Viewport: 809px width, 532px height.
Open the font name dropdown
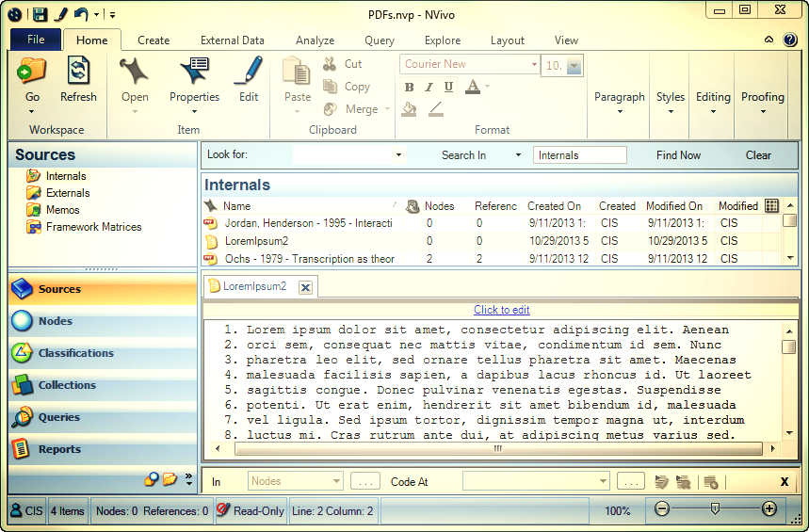tap(534, 65)
